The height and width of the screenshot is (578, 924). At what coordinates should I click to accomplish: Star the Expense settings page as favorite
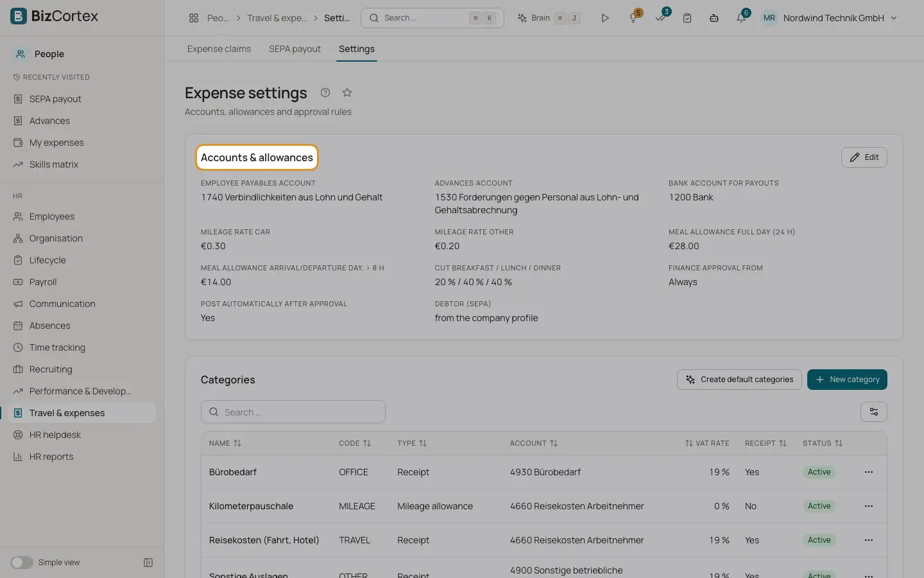(347, 92)
